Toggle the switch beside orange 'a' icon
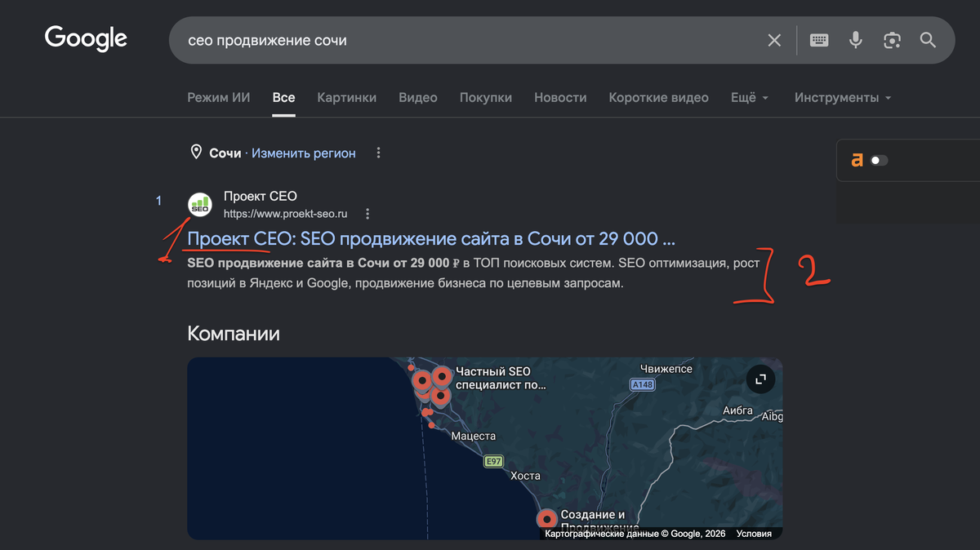980x550 pixels. (x=879, y=160)
